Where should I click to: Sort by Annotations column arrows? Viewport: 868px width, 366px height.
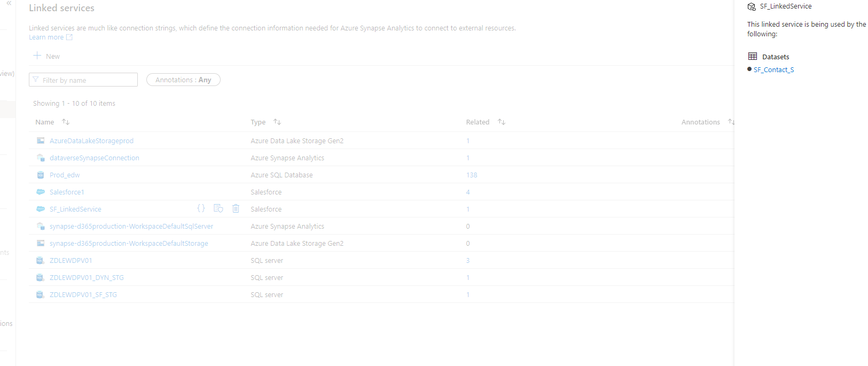tap(731, 122)
